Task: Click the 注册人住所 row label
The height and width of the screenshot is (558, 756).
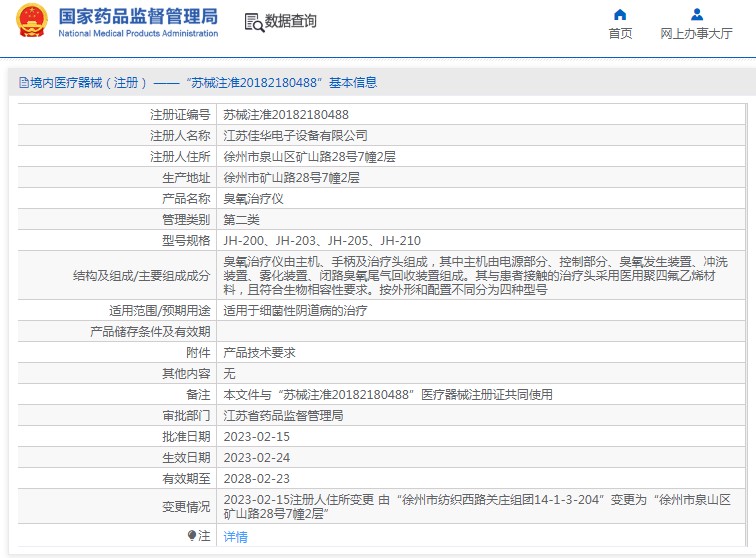Action: (180, 156)
